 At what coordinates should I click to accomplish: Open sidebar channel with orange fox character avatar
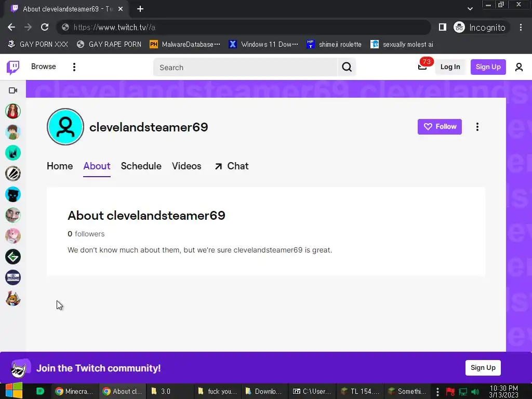coord(13,299)
